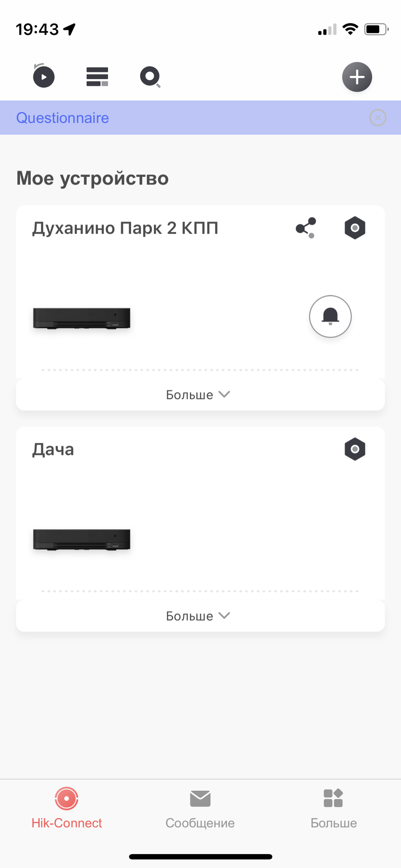Tap the search devices icon
The width and height of the screenshot is (401, 868).
click(151, 77)
